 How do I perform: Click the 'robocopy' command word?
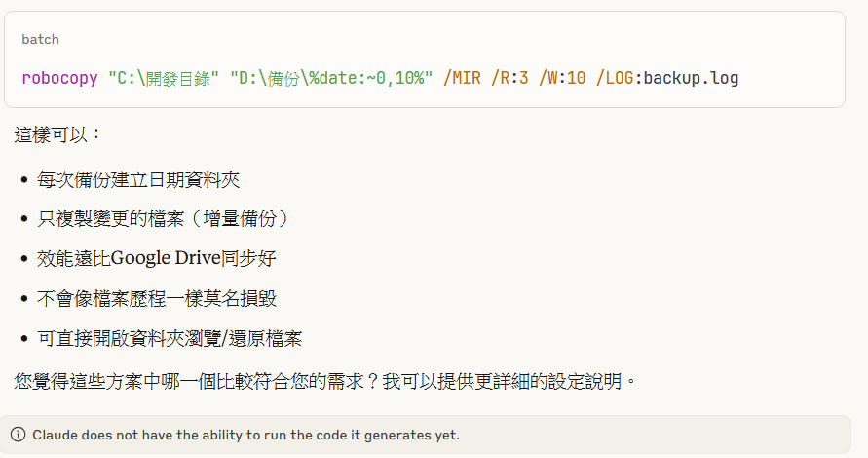point(60,78)
